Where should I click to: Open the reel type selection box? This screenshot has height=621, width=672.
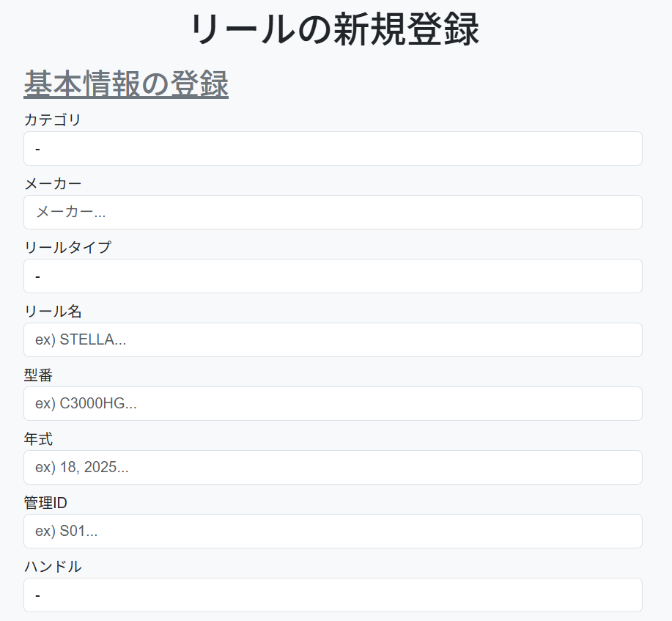[333, 276]
